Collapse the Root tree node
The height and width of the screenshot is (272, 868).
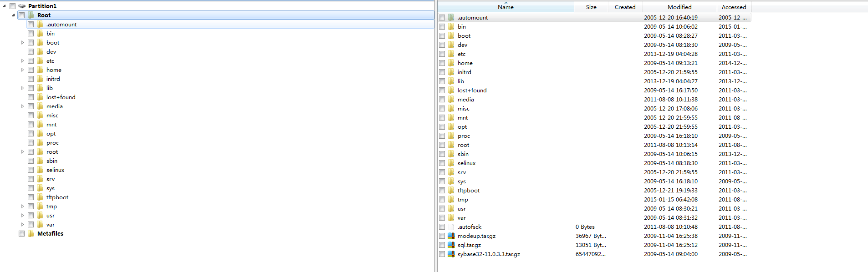pyautogui.click(x=13, y=15)
